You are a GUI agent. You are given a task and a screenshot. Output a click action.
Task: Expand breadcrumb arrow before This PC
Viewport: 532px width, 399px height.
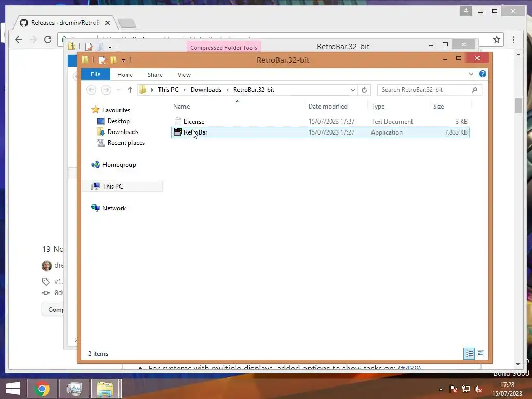pos(152,90)
